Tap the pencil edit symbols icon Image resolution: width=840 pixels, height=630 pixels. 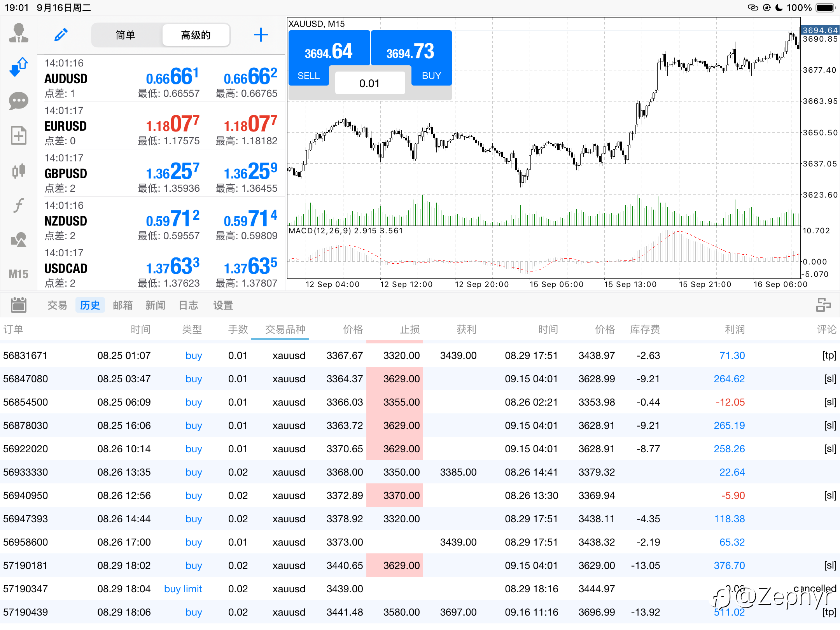[61, 35]
